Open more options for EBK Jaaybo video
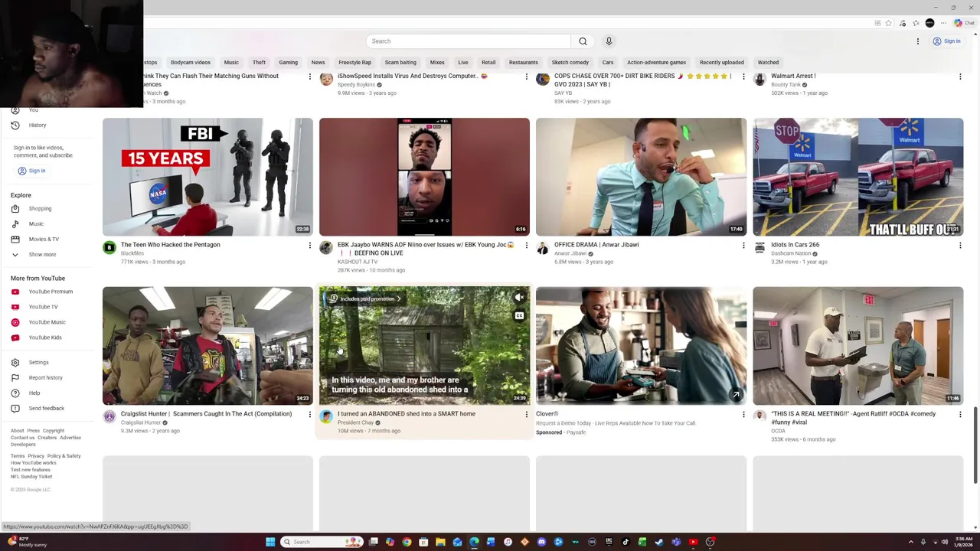The height and width of the screenshot is (551, 980). [x=527, y=246]
